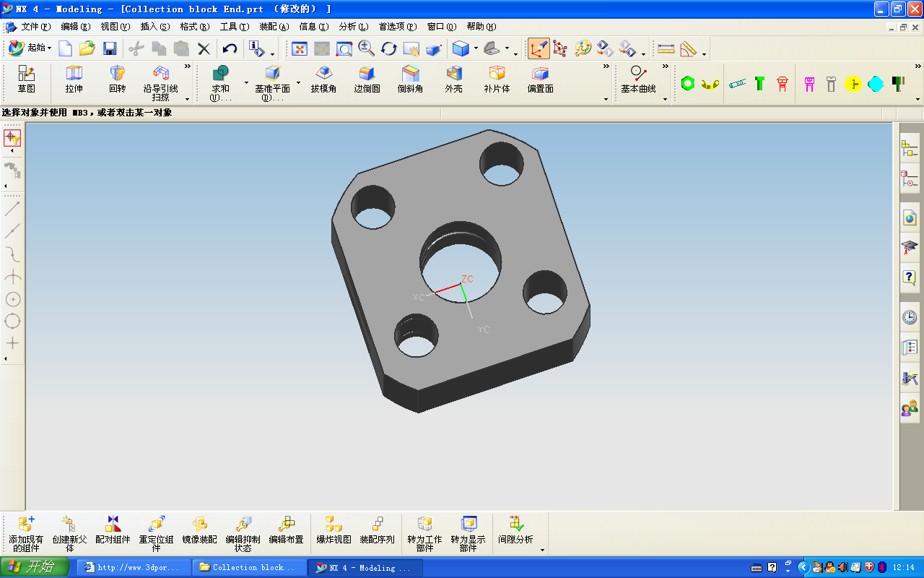Screen dimensions: 924x578
Task: Open the history clock tab in resource bar
Action: [910, 316]
